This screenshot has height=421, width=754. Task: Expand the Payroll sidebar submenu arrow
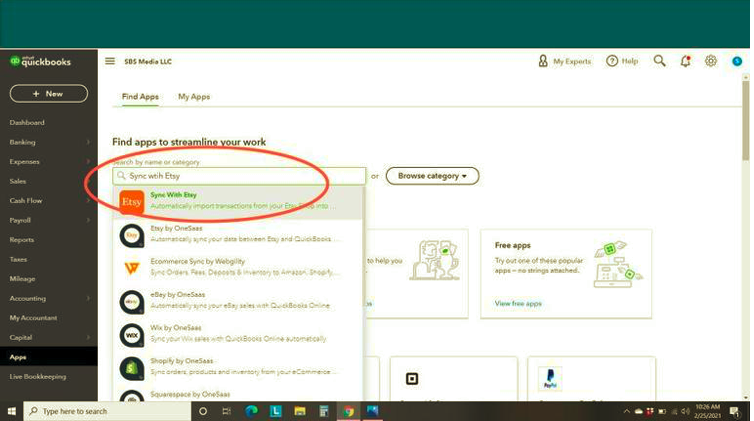point(88,220)
